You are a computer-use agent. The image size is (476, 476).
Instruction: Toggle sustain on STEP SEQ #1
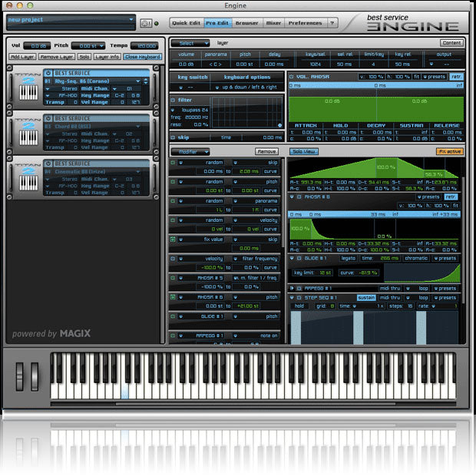[x=366, y=298]
